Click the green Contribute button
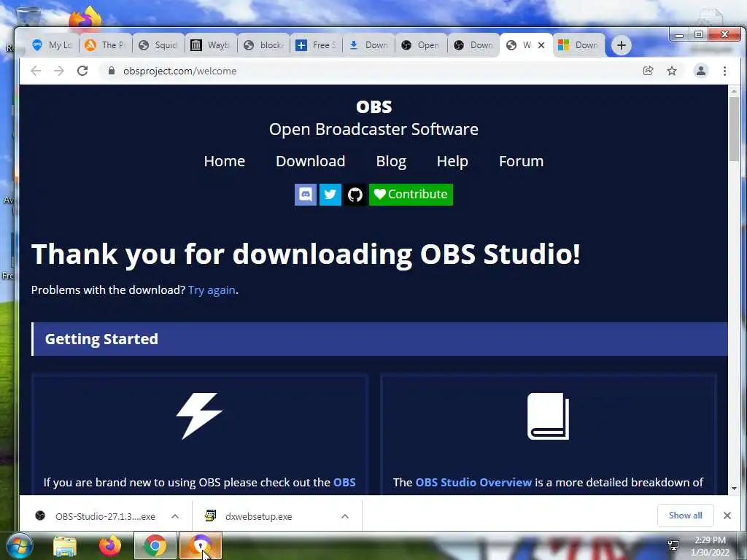The image size is (747, 560). pos(411,194)
